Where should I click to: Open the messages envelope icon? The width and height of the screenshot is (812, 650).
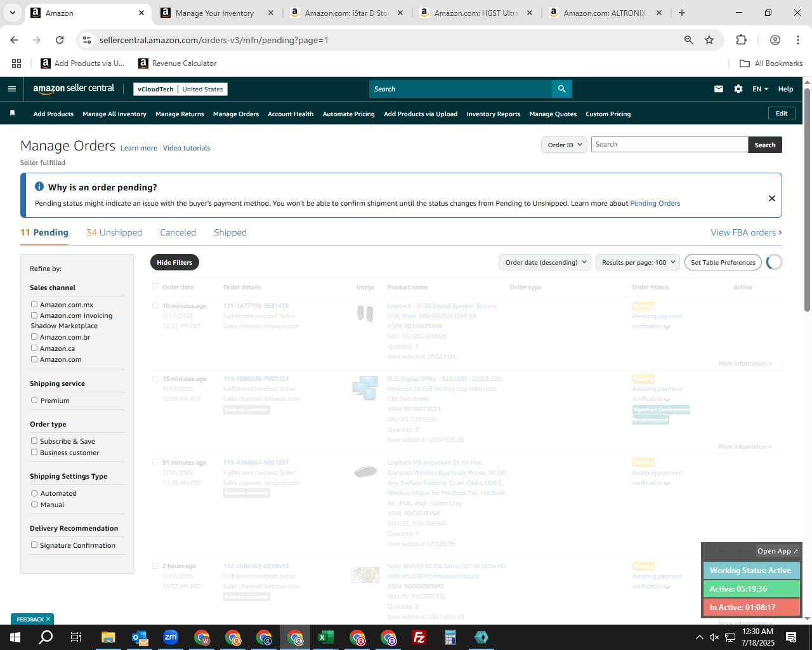719,89
